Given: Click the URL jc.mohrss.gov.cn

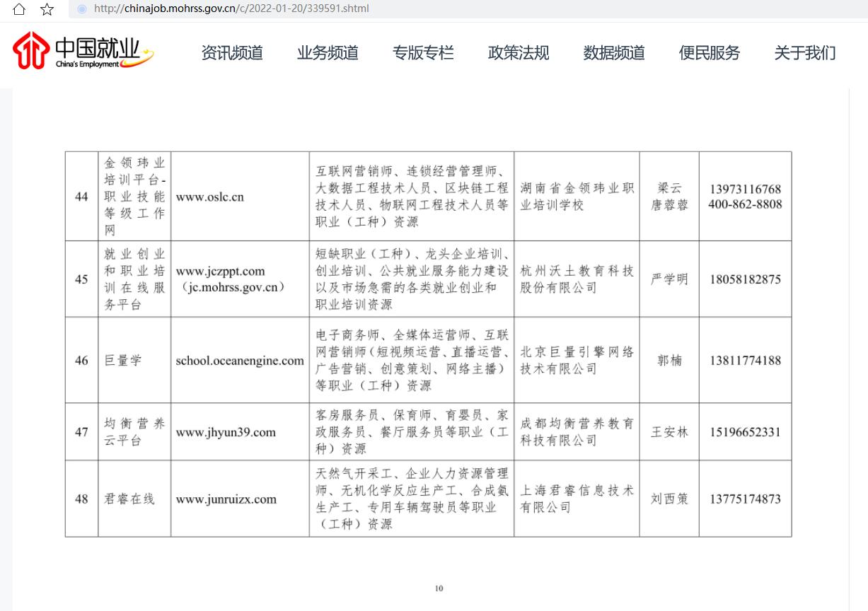Looking at the screenshot, I should tap(233, 287).
